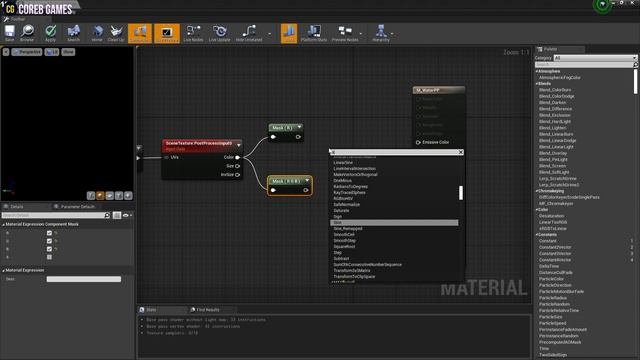Click the Palette list scrollbar
Viewport: 640px width, 360px height.
pos(636,82)
